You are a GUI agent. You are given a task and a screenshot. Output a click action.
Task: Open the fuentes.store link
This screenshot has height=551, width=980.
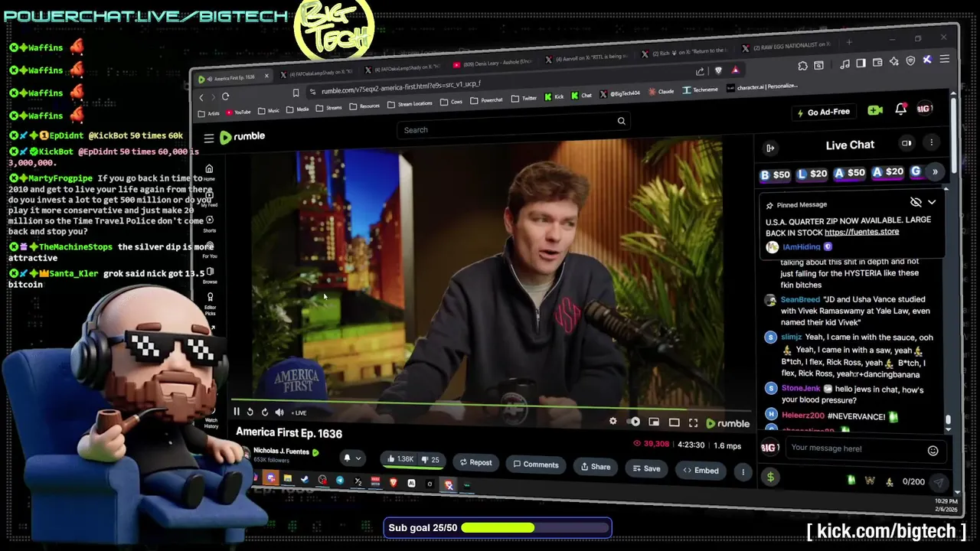tap(861, 232)
